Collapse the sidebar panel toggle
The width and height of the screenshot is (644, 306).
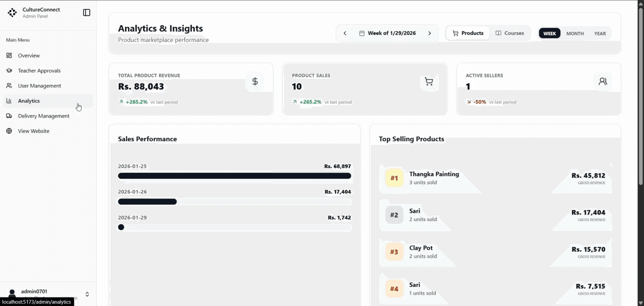pos(87,13)
